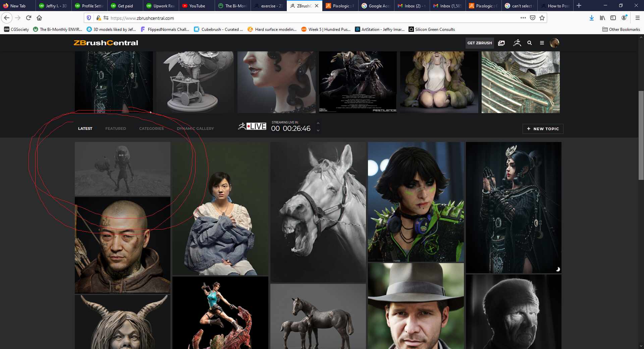This screenshot has width=644, height=349.
Task: Switch to the Google Account tab
Action: pos(376,6)
